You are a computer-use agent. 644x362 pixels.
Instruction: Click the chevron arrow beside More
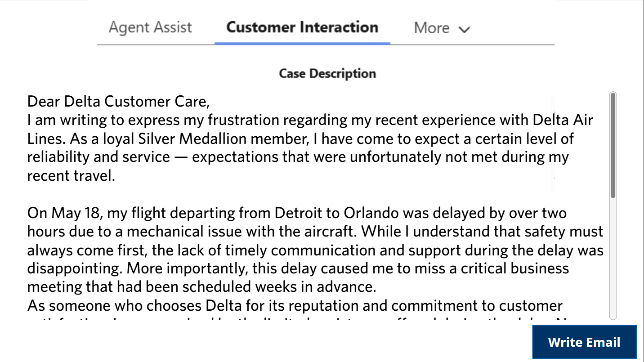[464, 29]
